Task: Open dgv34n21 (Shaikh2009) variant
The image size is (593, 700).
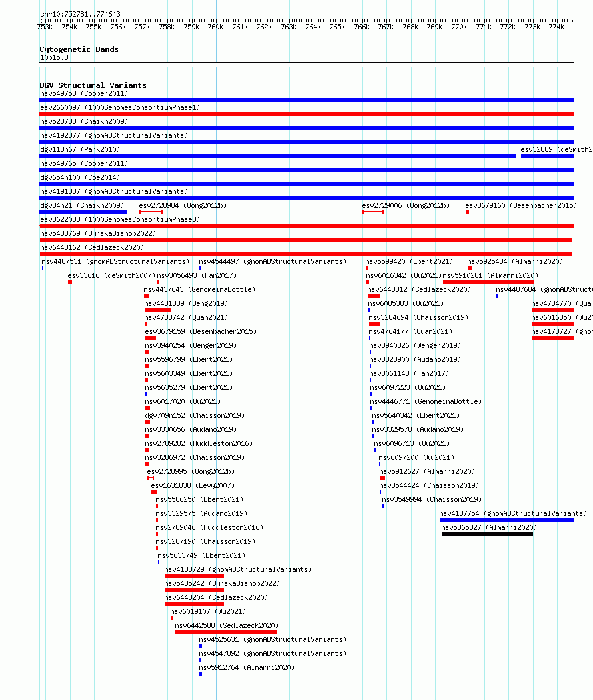Action: tap(82, 205)
